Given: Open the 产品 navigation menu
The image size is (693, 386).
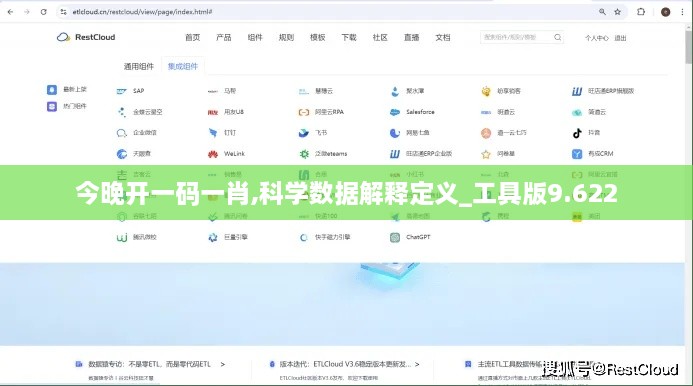Looking at the screenshot, I should [x=224, y=38].
